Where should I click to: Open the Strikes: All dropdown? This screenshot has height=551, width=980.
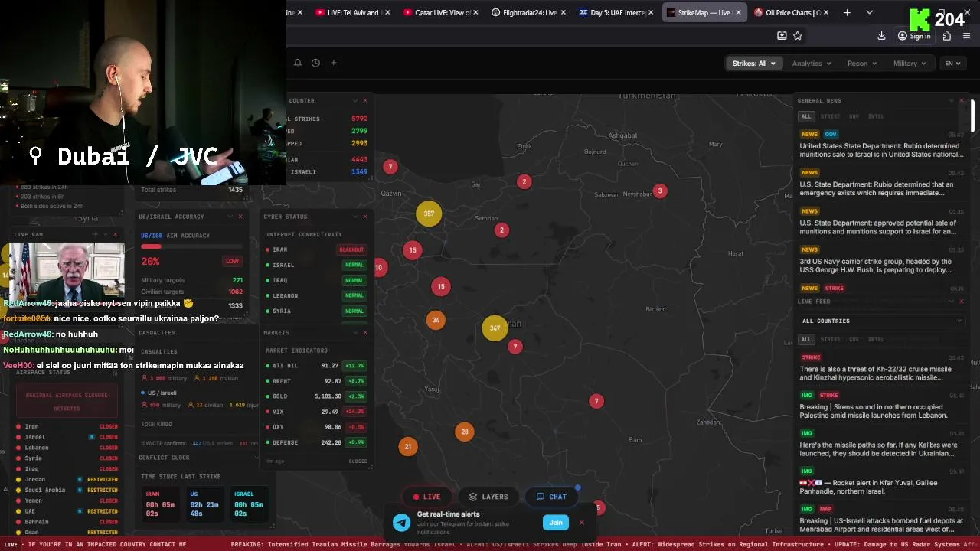click(753, 64)
